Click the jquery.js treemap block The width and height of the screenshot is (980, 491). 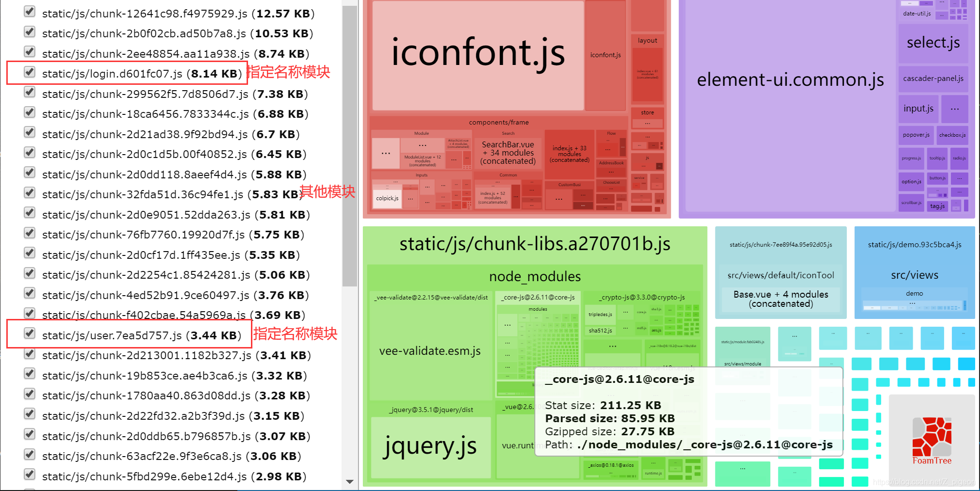(431, 447)
